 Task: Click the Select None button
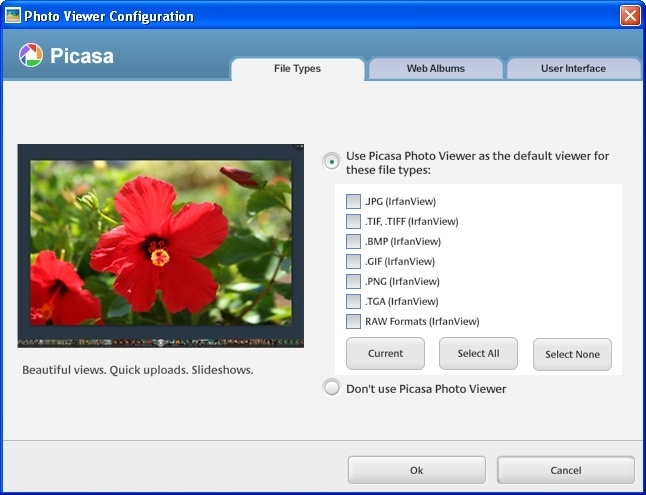(572, 354)
